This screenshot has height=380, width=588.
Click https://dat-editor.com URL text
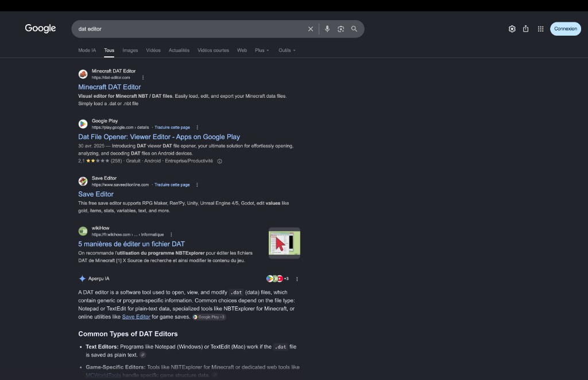tap(111, 78)
